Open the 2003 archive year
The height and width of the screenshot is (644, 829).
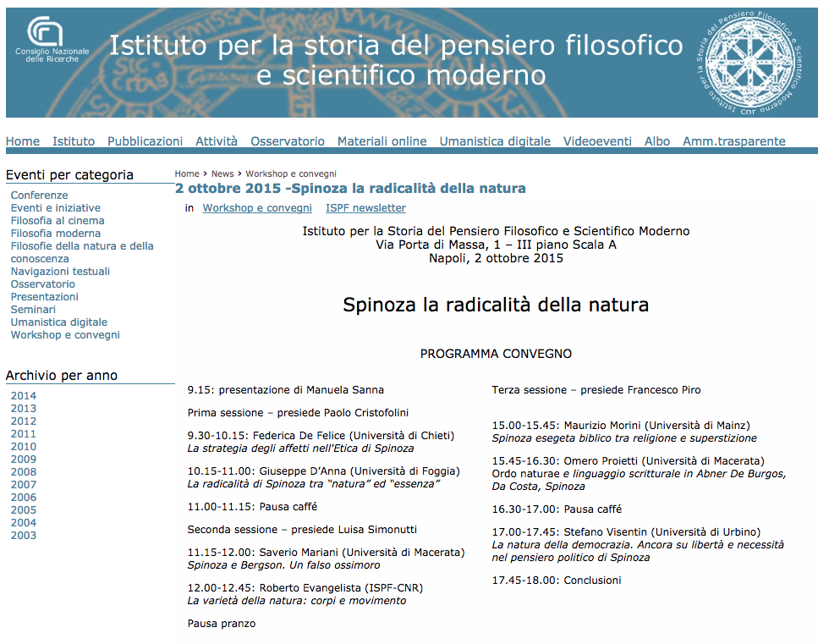[x=24, y=536]
